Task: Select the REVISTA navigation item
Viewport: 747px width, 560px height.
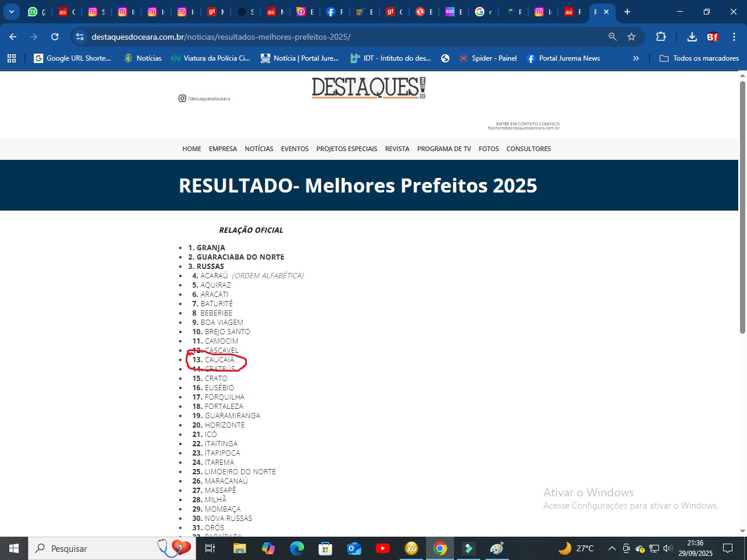Action: (397, 149)
